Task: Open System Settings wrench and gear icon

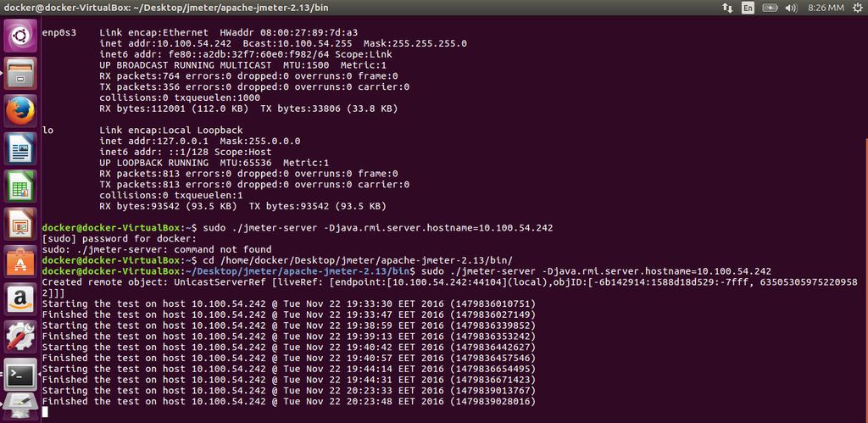Action: (20, 337)
